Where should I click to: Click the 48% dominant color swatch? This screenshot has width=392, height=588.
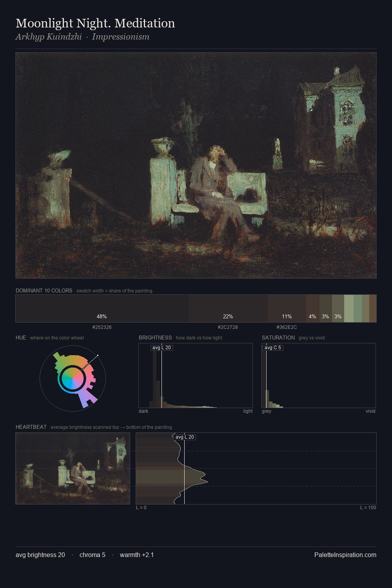(102, 309)
